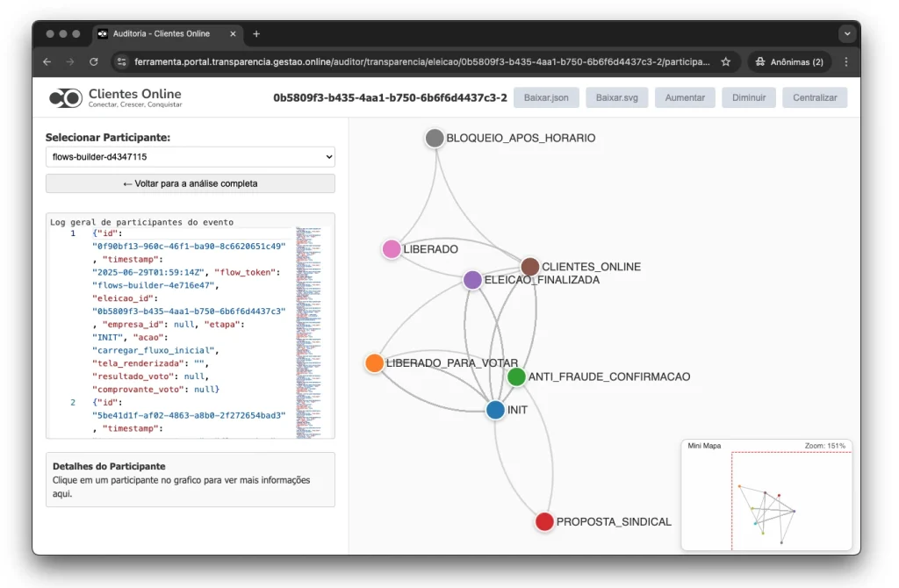
Task: Select the green ANTI_FRAUDE_CONFIRMACAO node
Action: pos(516,376)
